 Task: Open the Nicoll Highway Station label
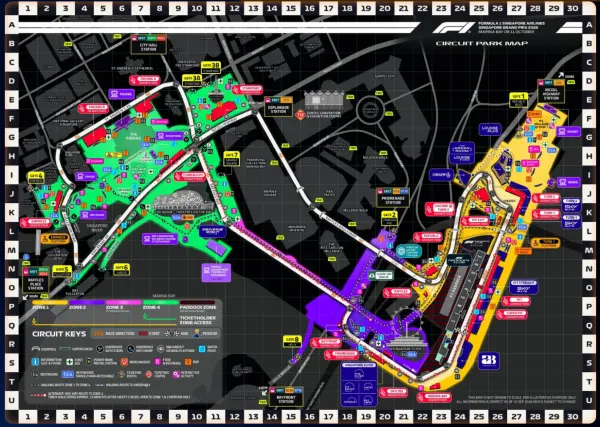(x=551, y=91)
